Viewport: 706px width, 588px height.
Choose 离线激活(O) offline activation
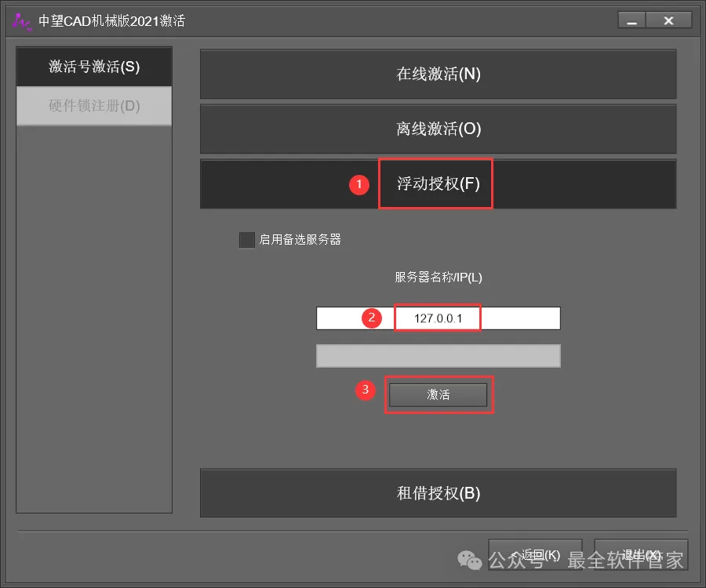(x=438, y=129)
